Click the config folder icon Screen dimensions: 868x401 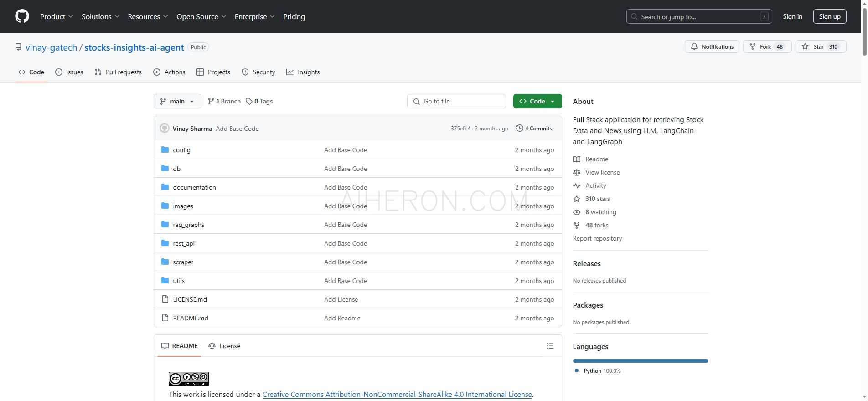tap(165, 149)
